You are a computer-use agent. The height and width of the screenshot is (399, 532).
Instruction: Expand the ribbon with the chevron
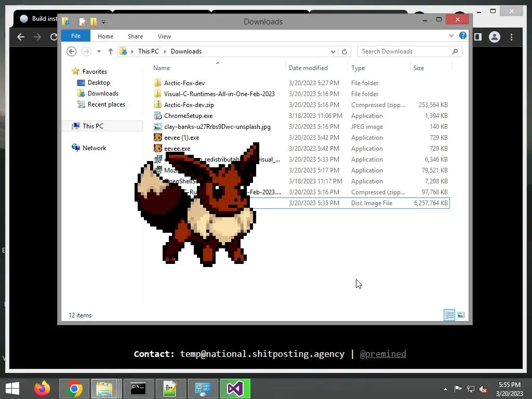click(451, 36)
